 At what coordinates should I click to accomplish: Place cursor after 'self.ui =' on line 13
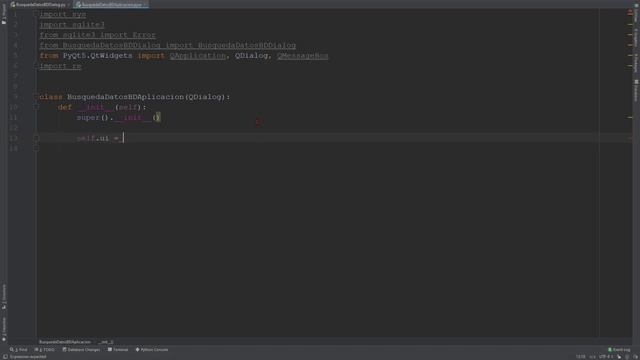point(123,138)
